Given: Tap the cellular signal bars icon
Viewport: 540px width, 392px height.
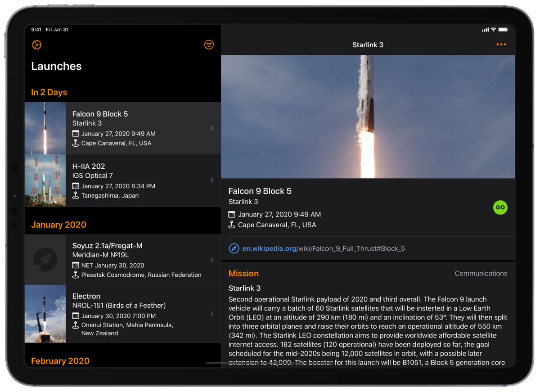Looking at the screenshot, I should 485,30.
